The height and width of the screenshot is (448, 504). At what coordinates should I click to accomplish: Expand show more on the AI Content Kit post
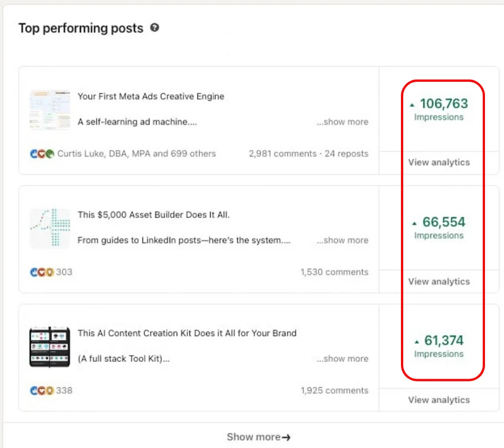pos(342,358)
